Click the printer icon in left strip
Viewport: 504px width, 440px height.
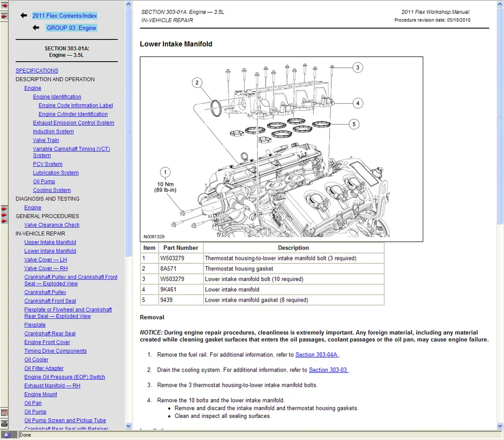[x=4, y=424]
